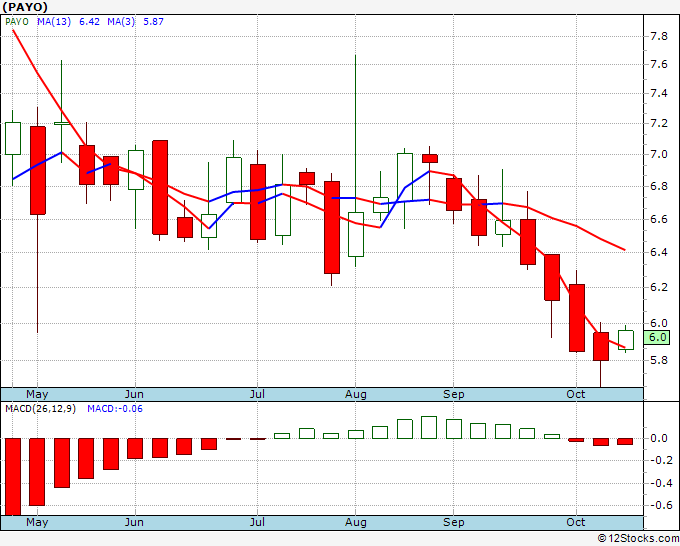Click Oct on the price chart time axis
Screen dimensions: 680x546
click(576, 394)
